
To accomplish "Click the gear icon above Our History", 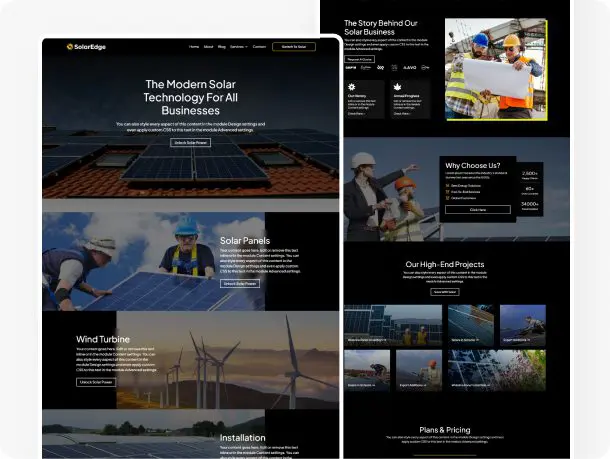I will click(350, 87).
